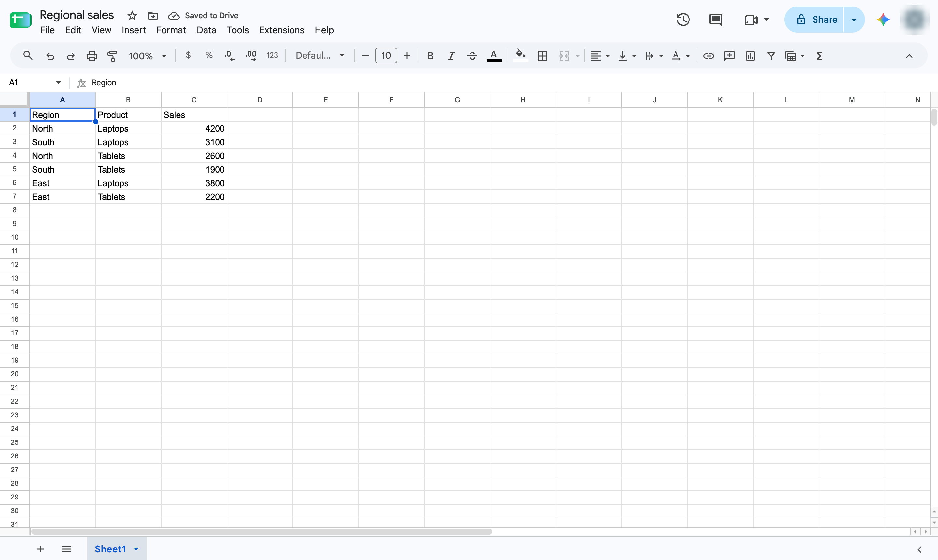Open the Extensions menu

tap(282, 30)
